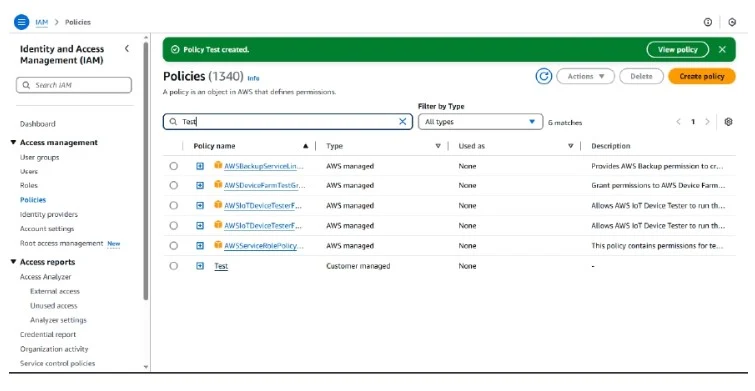Click the policy filter search field
This screenshot has width=755, height=391.
[x=287, y=122]
